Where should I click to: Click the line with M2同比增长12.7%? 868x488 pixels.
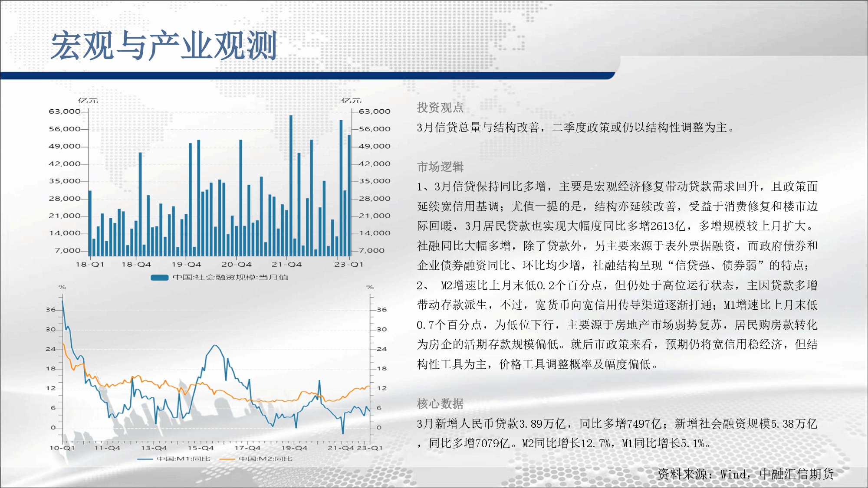564,443
